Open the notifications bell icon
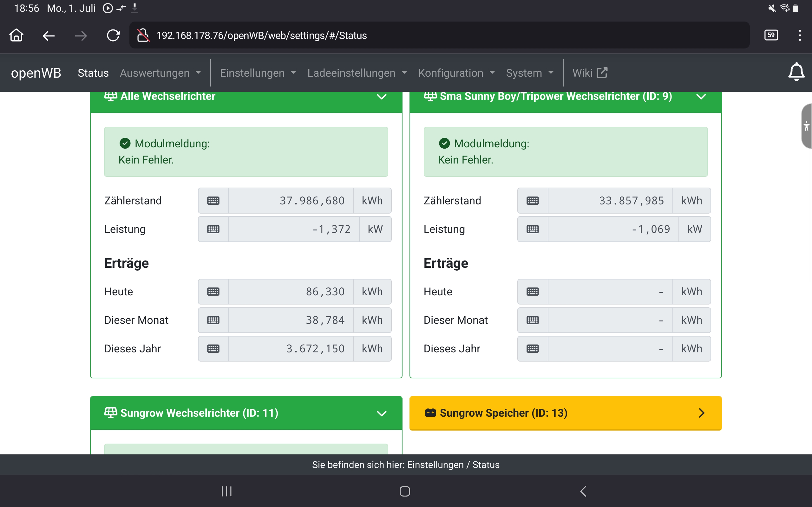 [796, 72]
